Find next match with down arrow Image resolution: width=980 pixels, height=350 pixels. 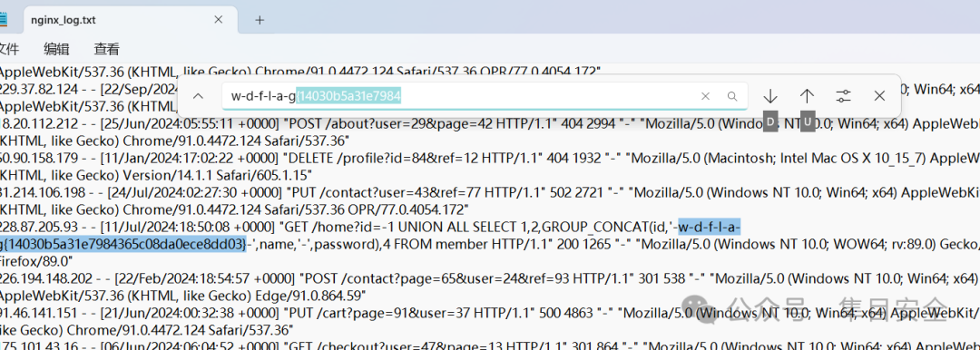coord(770,96)
